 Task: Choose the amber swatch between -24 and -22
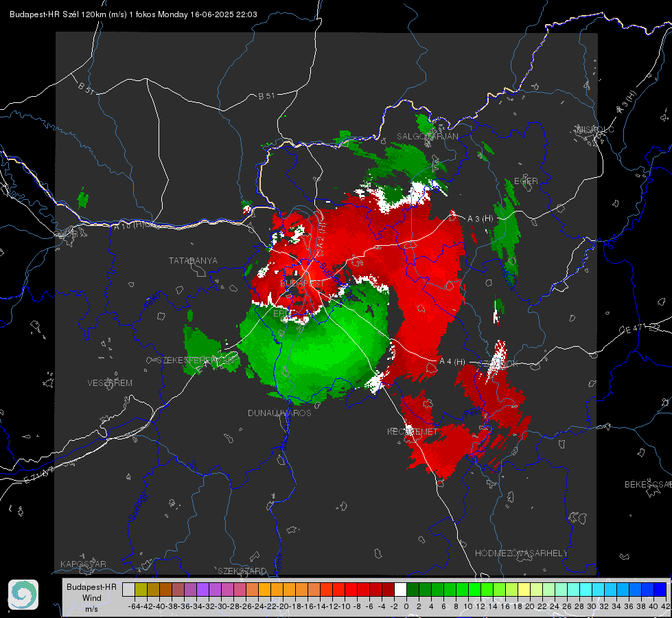[264, 589]
